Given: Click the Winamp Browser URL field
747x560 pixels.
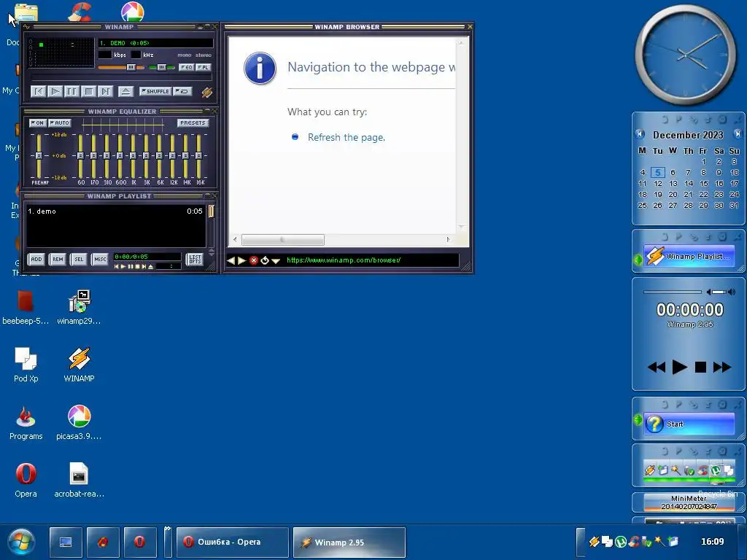Looking at the screenshot, I should click(371, 260).
